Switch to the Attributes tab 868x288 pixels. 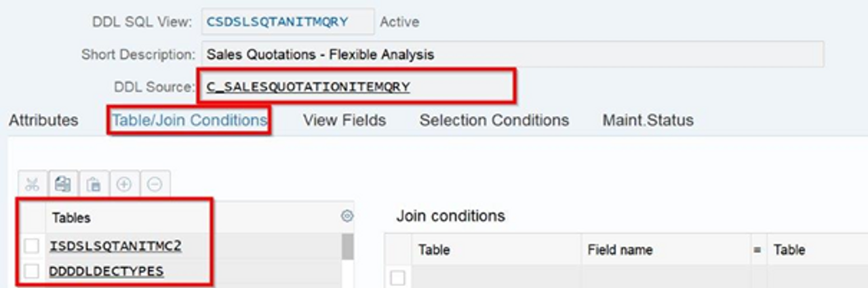43,121
